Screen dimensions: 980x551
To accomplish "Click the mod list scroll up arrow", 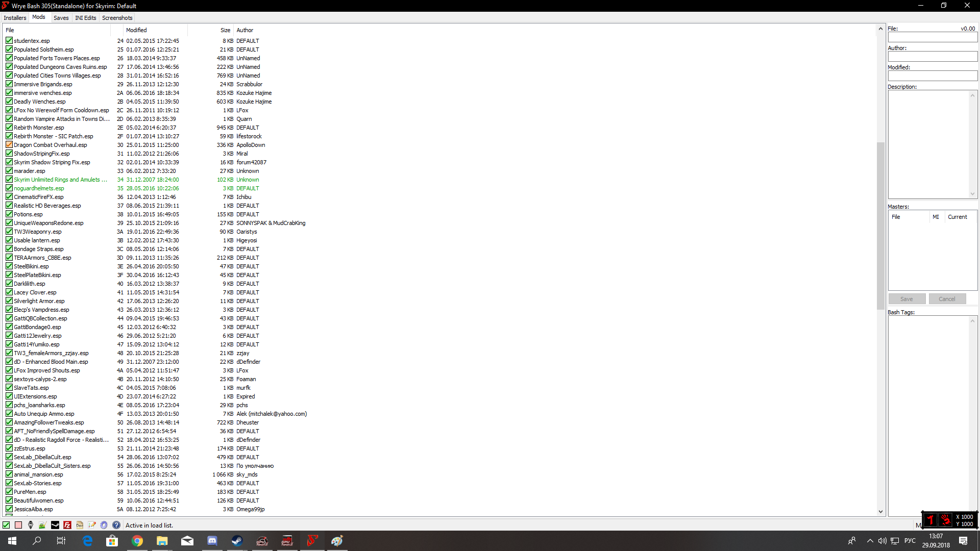I will [880, 29].
